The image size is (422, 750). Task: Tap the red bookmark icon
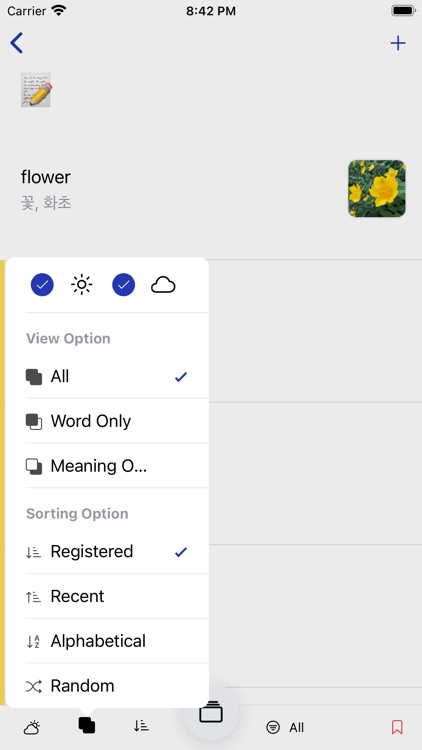pyautogui.click(x=397, y=727)
